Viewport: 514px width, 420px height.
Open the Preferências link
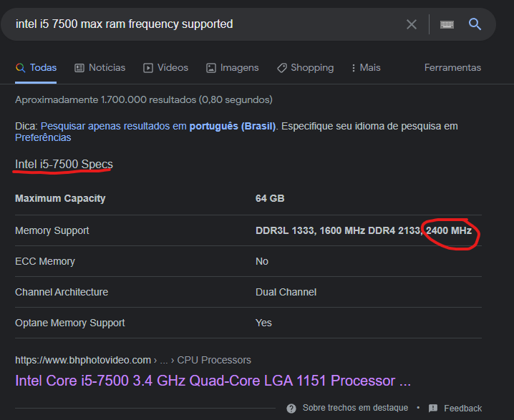(43, 137)
